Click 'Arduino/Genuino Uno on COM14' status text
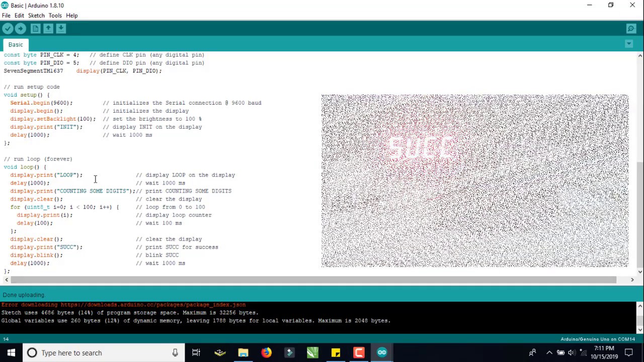 pyautogui.click(x=598, y=339)
